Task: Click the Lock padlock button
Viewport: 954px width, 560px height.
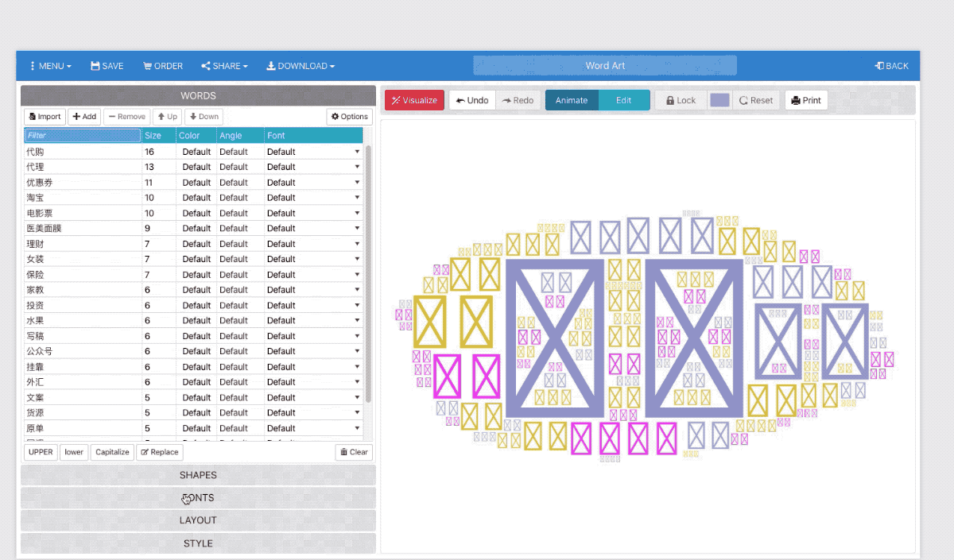Action: [681, 100]
